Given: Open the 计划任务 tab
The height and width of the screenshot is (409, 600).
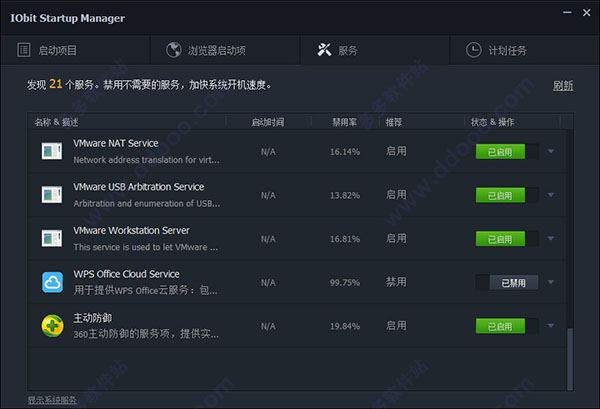Looking at the screenshot, I should [525, 50].
